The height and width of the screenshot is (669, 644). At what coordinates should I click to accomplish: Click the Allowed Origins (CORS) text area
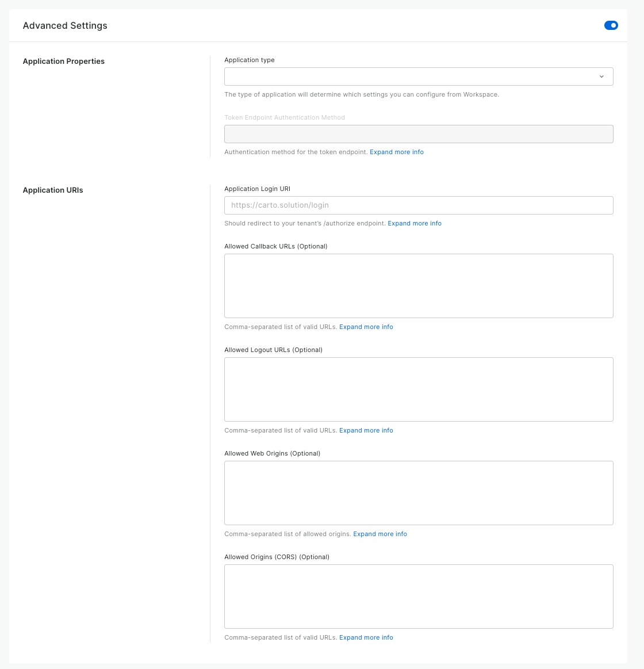pos(419,597)
